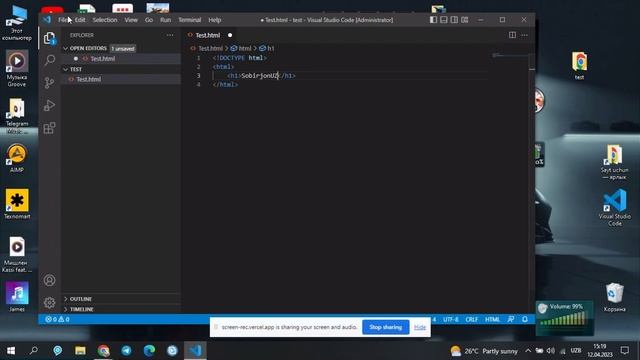
Task: Open Chrome from taskbar
Action: [103, 350]
